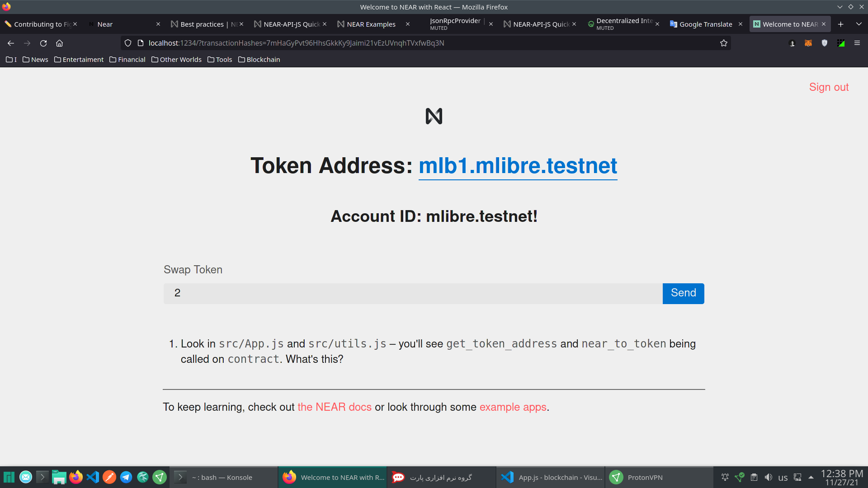Image resolution: width=868 pixels, height=488 pixels.
Task: Bookmark this page with the star
Action: 724,43
